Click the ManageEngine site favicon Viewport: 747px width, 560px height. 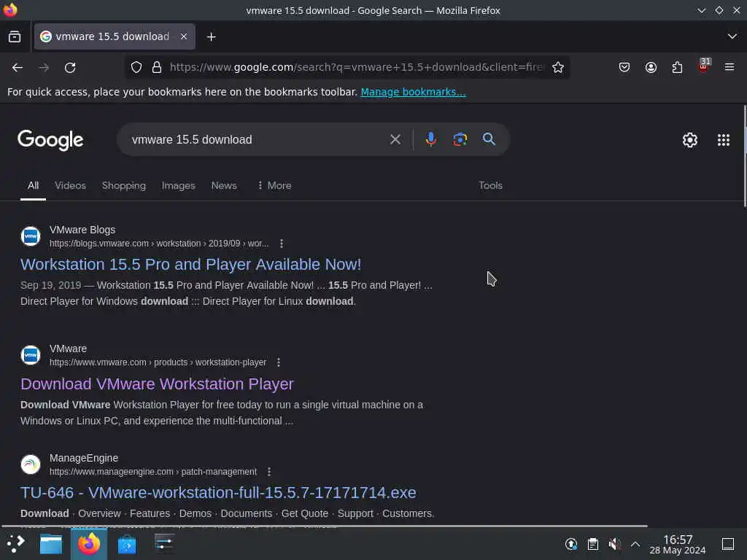31,464
